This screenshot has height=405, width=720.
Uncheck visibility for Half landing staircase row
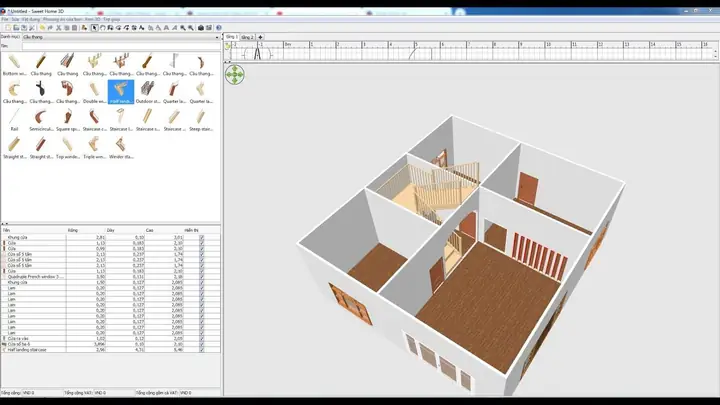(x=202, y=349)
